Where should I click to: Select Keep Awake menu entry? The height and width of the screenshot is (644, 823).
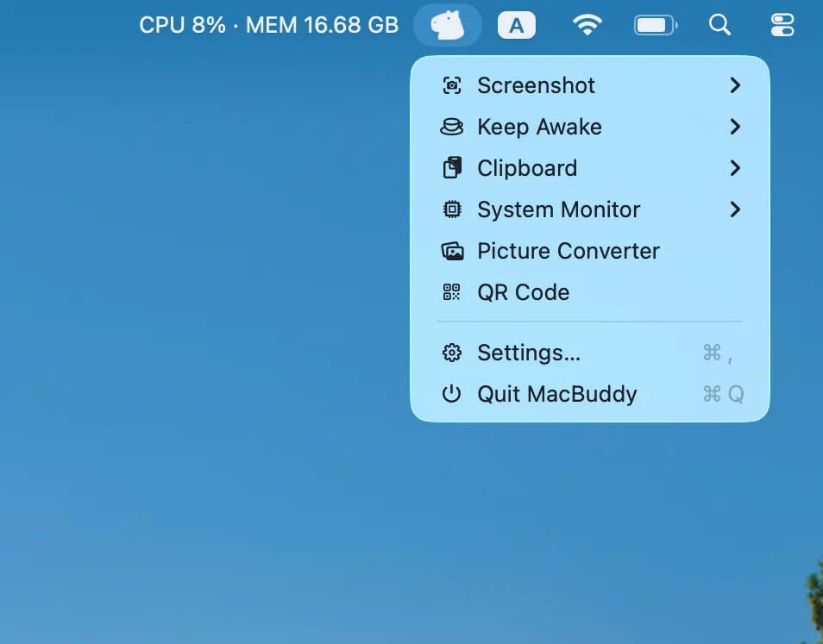point(590,127)
